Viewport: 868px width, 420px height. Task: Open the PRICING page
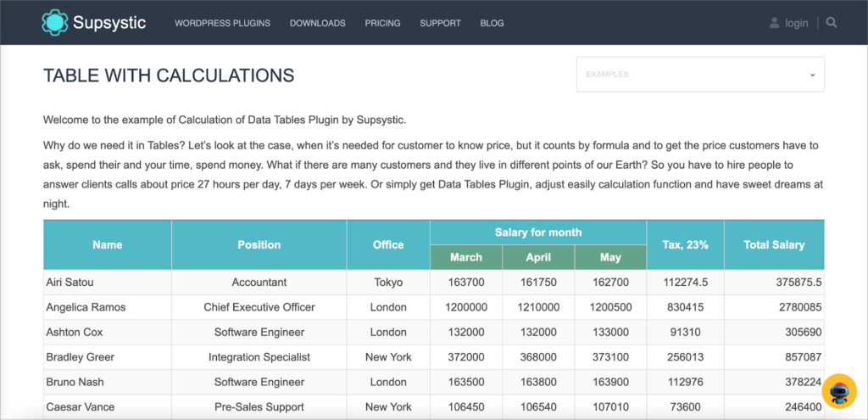[x=382, y=23]
